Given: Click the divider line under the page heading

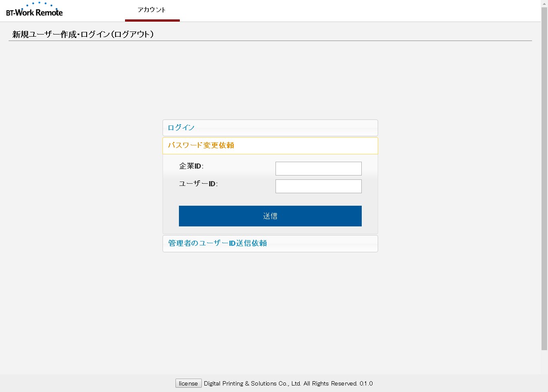Looking at the screenshot, I should click(x=270, y=41).
